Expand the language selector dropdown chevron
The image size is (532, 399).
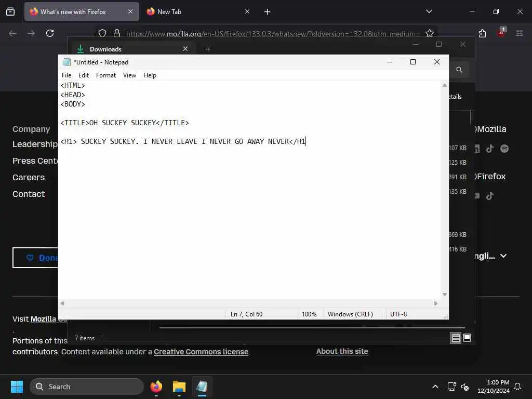pos(503,256)
